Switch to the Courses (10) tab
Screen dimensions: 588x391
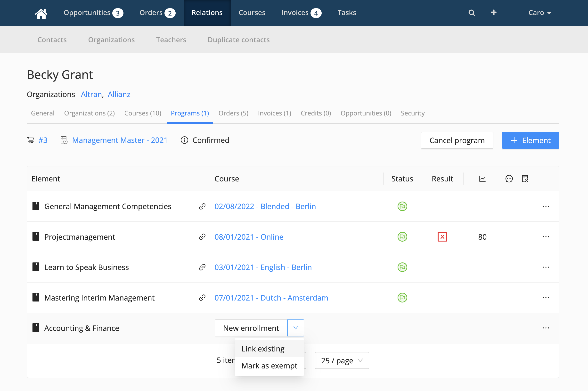point(143,113)
